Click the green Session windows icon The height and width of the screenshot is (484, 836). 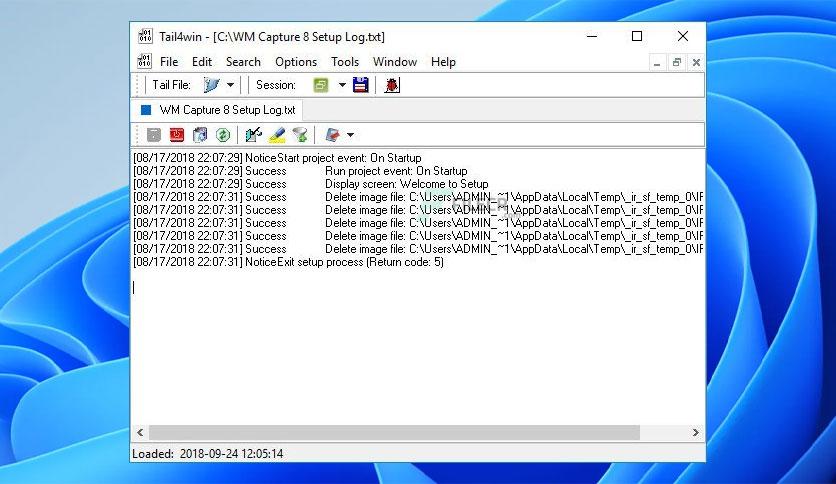tap(320, 85)
